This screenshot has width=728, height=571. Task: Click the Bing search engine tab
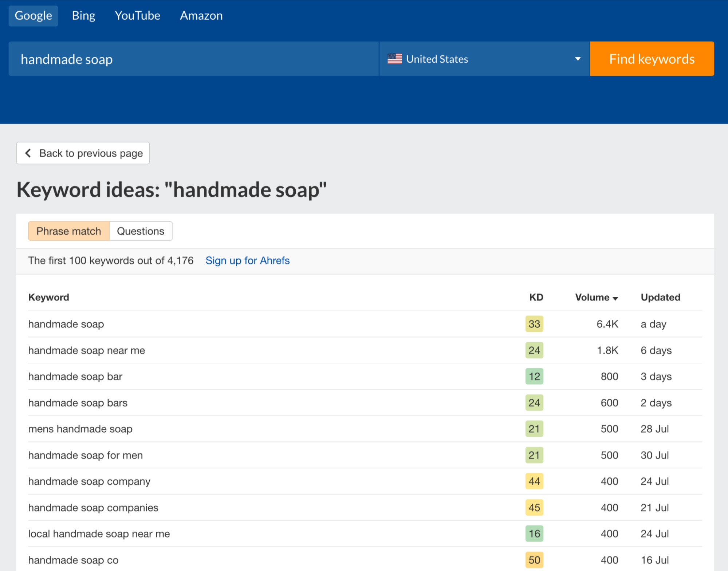(83, 15)
